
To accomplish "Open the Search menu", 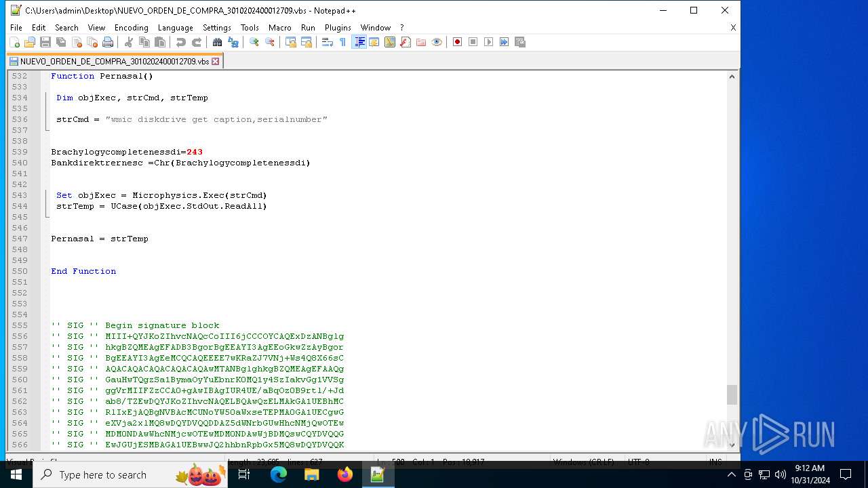I will pyautogui.click(x=66, y=28).
